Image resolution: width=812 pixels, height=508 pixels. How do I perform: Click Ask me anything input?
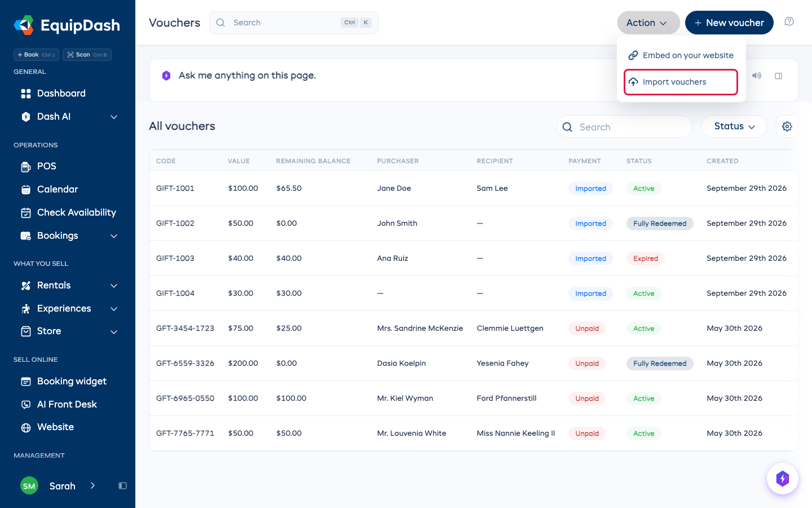[x=247, y=76]
